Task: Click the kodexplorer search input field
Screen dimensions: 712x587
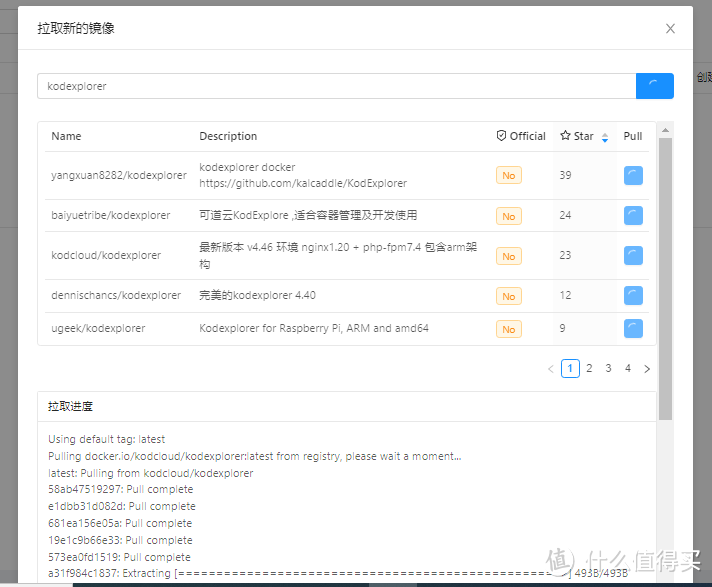Action: (x=336, y=86)
